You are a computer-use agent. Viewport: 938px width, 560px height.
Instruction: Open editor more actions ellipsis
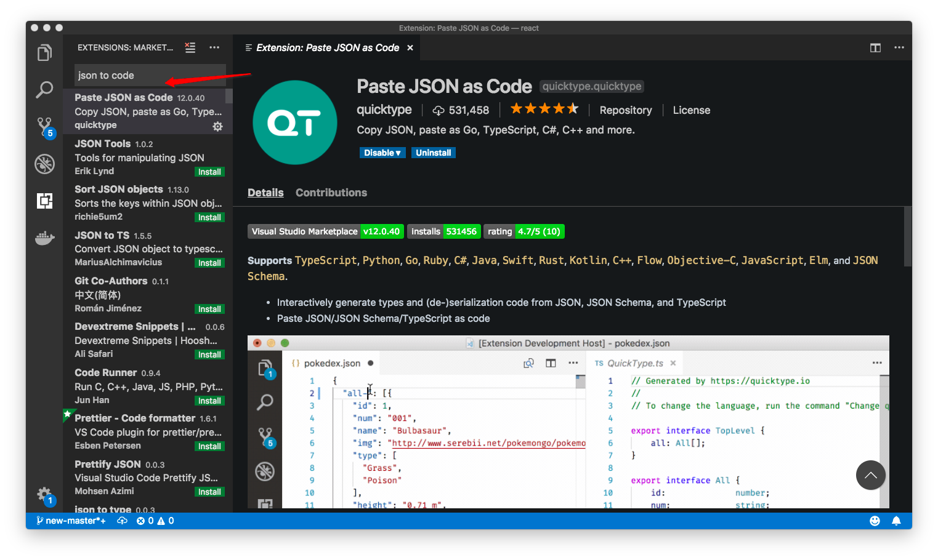point(899,47)
